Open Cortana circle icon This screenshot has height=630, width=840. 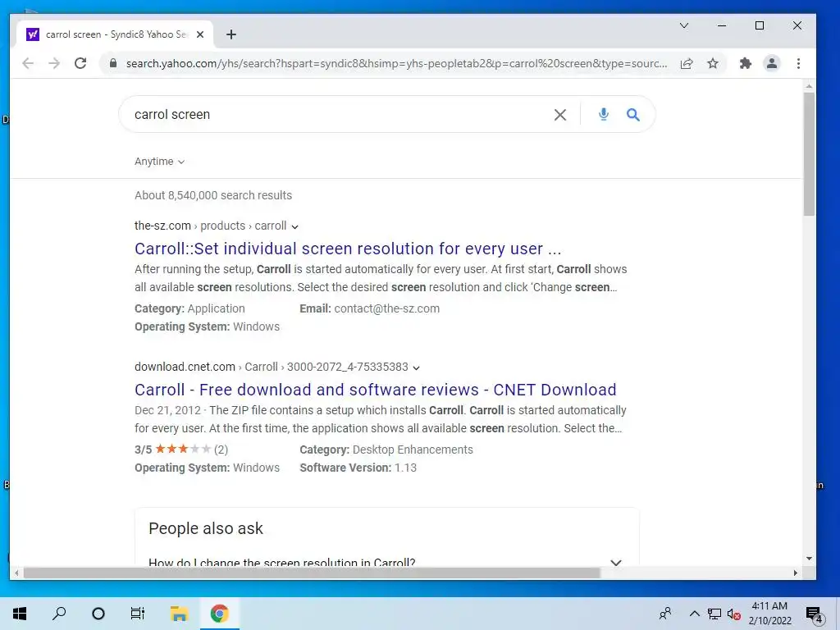pyautogui.click(x=98, y=614)
